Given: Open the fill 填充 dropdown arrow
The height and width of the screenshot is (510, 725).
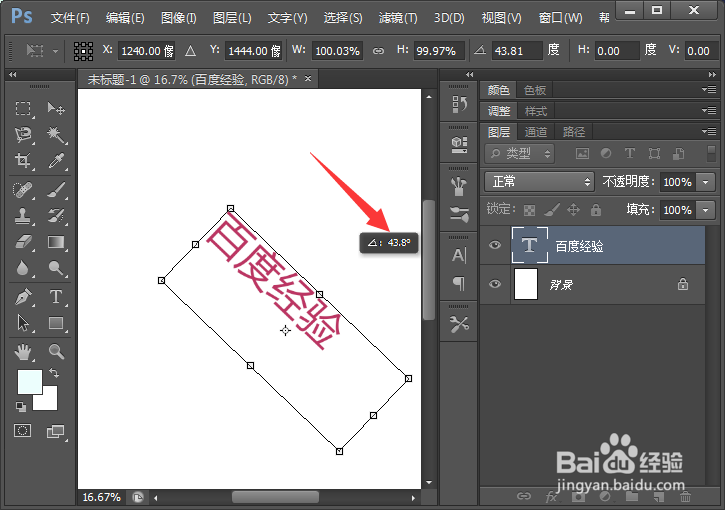Looking at the screenshot, I should [x=706, y=210].
